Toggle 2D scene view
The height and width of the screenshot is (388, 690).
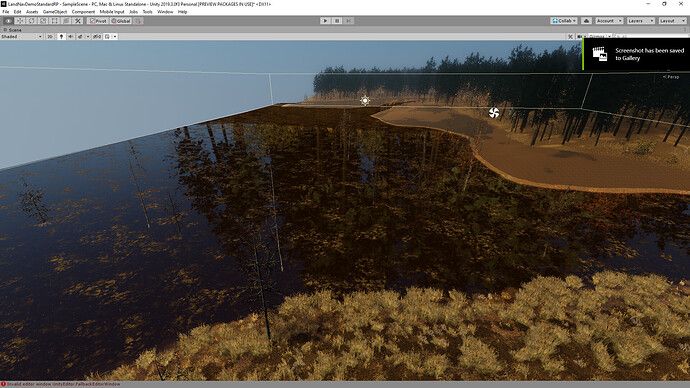point(50,37)
